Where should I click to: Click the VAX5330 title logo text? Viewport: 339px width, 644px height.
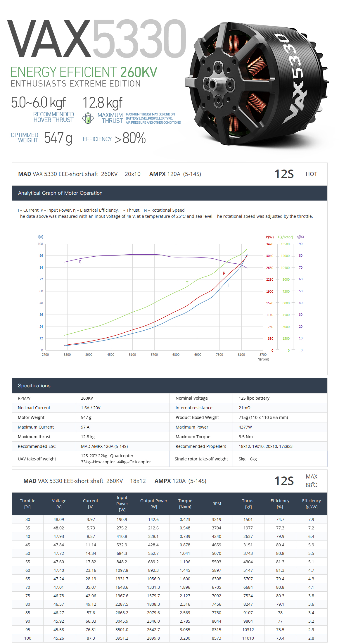[97, 39]
